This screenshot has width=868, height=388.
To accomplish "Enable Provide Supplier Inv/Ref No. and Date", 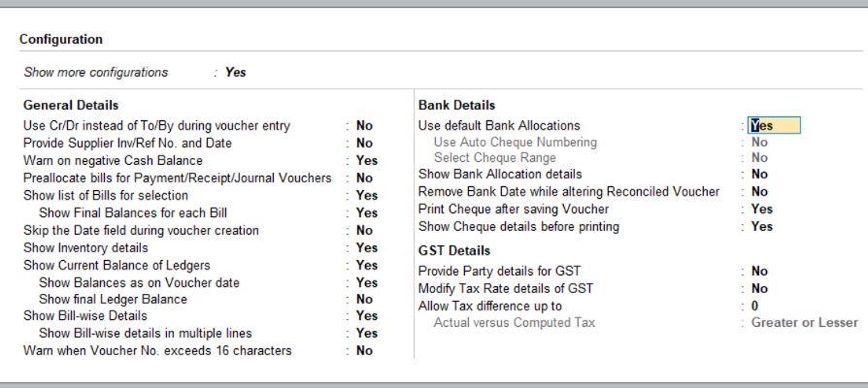I will point(364,144).
